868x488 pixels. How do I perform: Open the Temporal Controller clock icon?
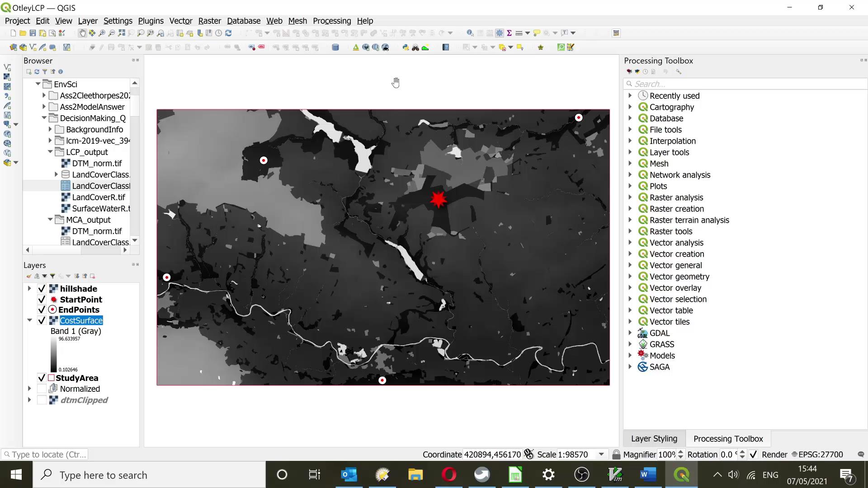[218, 33]
